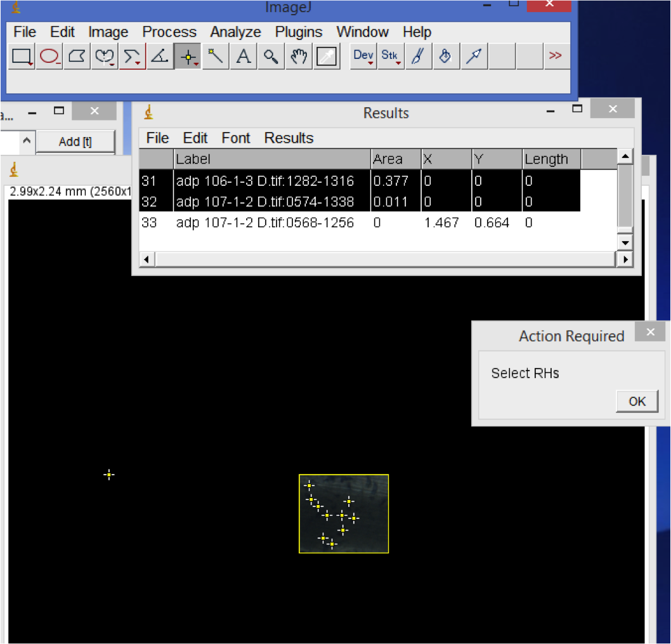Maximize the Results window
Screen dimensions: 671x644
[577, 108]
